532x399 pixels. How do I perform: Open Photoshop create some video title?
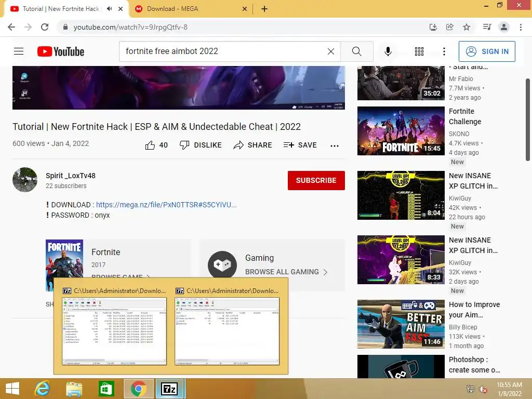click(474, 365)
